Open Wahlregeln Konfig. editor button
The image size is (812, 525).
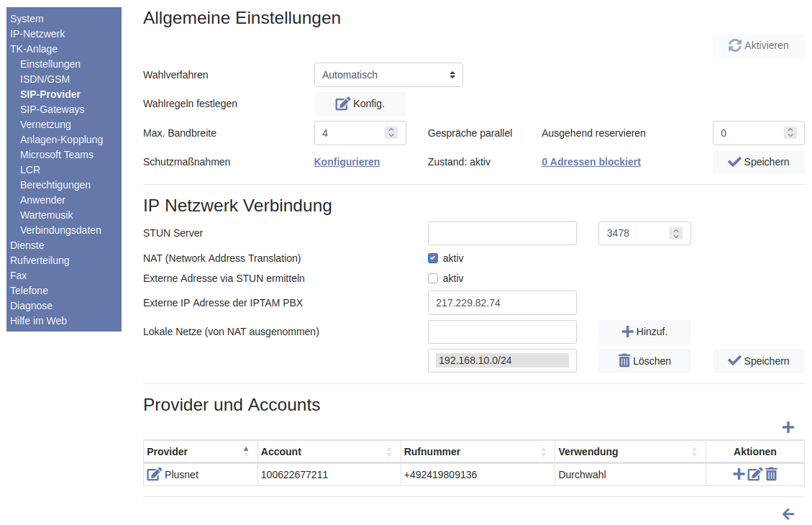click(x=360, y=104)
